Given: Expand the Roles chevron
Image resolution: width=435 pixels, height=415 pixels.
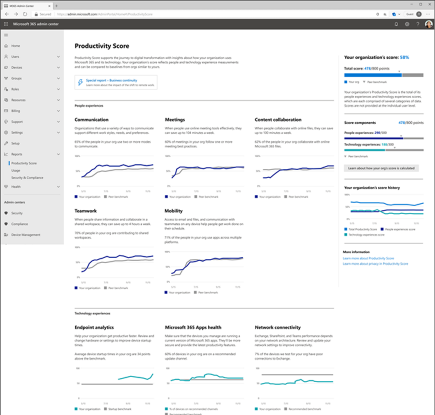Looking at the screenshot, I should [58, 89].
